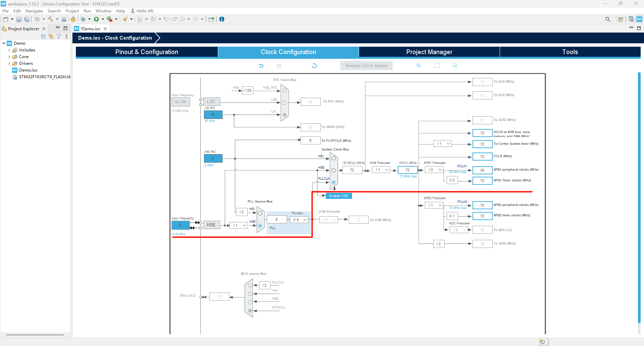The height and width of the screenshot is (346, 644).
Task: Open the AHB Prescaler dropdown
Action: [x=381, y=170]
